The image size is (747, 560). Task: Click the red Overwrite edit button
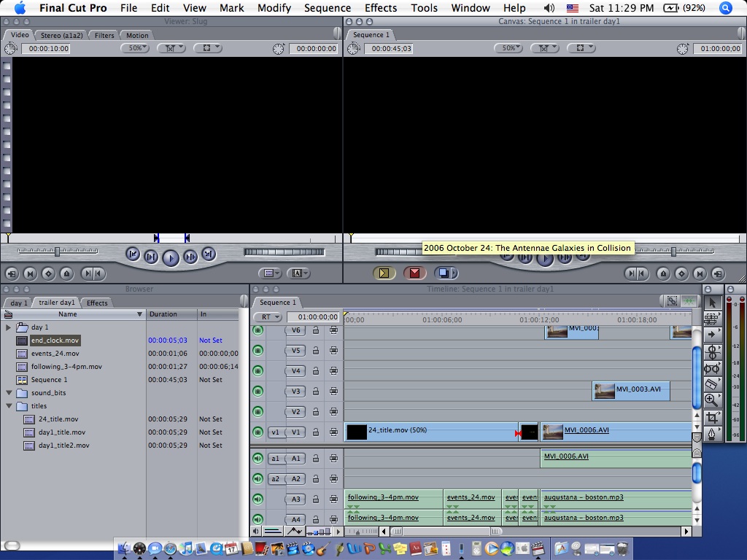[x=414, y=273]
